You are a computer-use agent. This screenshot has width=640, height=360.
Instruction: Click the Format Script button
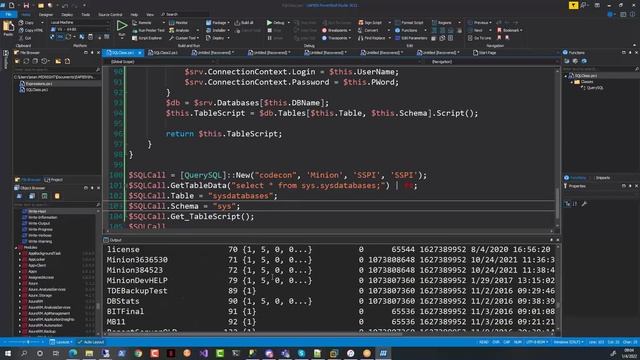409,23
